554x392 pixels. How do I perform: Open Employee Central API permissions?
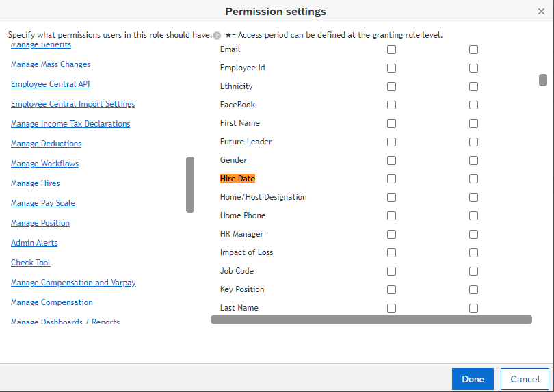[x=50, y=84]
